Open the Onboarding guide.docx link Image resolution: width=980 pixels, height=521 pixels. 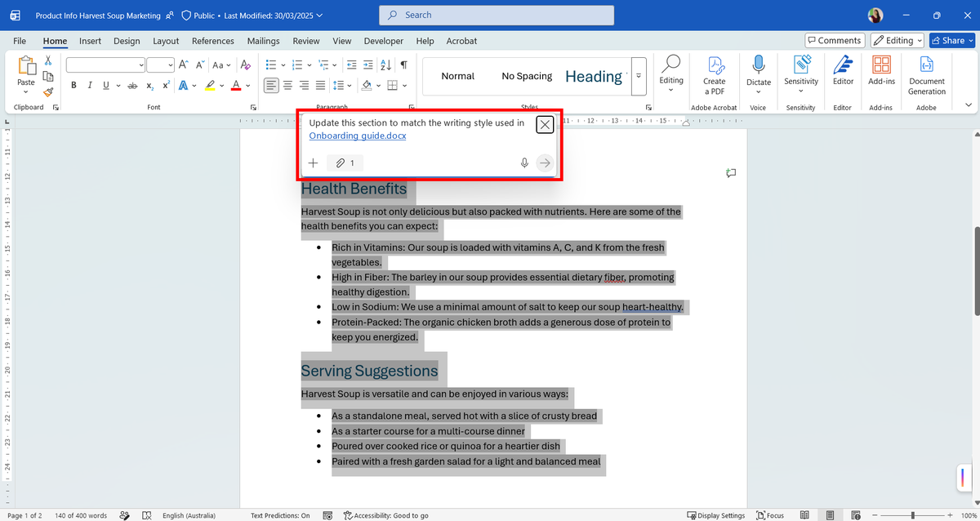point(357,136)
